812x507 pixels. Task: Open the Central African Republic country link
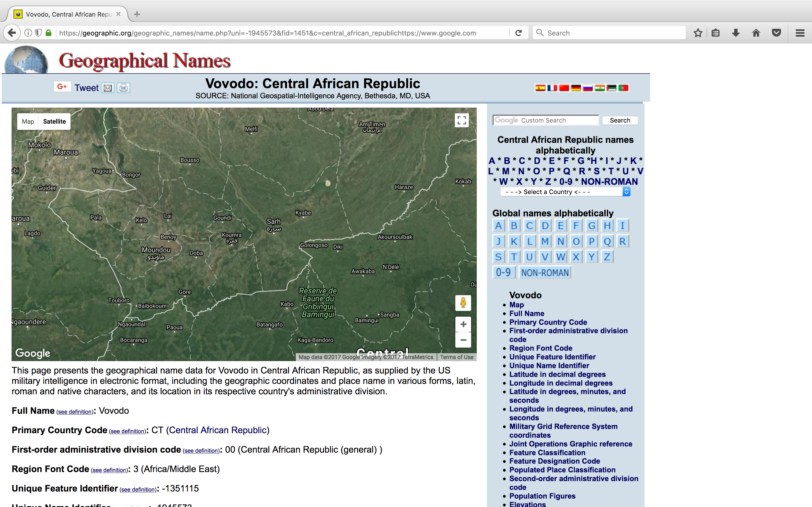218,430
